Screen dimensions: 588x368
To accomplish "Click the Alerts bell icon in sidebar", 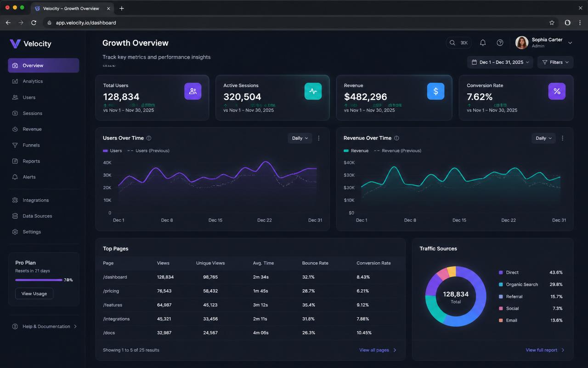I will tap(15, 177).
